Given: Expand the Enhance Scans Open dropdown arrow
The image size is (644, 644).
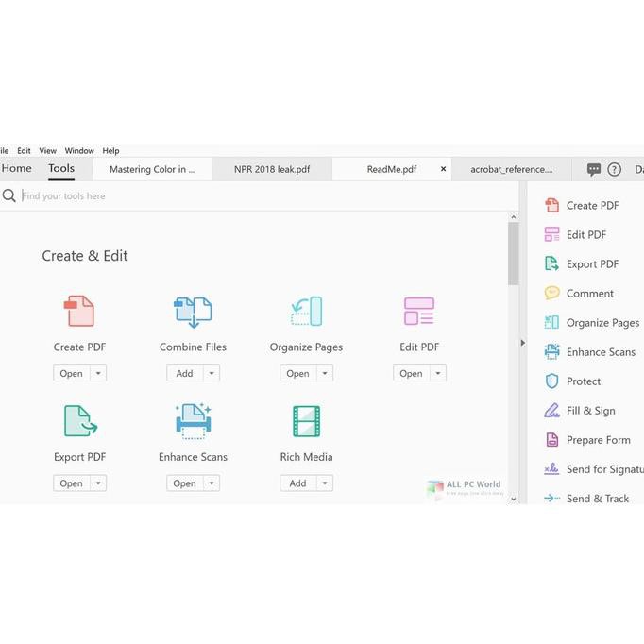Looking at the screenshot, I should tap(212, 483).
